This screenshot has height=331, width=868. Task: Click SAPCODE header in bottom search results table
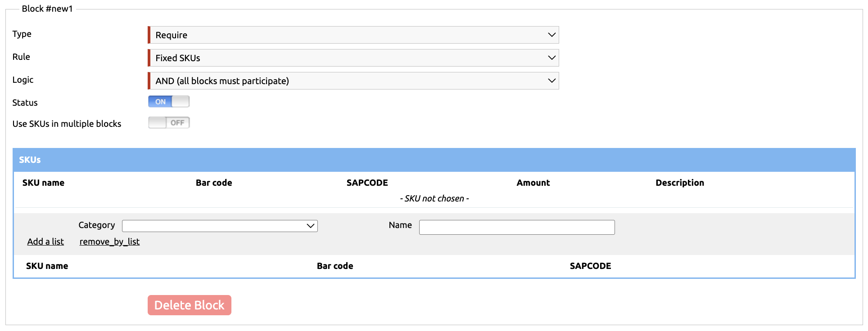click(590, 266)
